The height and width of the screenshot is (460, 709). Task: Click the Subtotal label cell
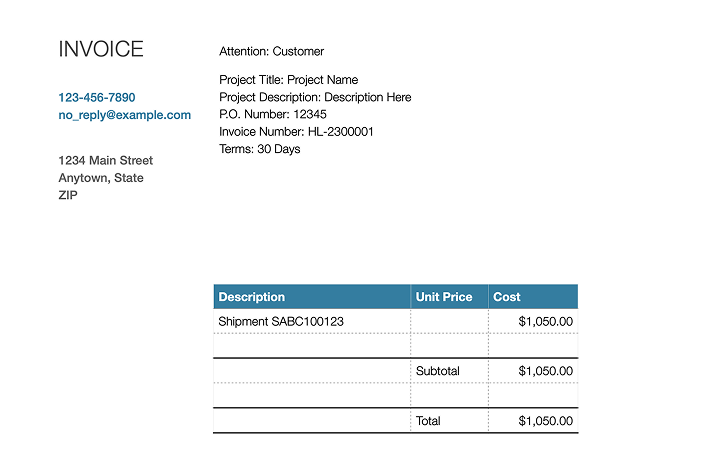tap(438, 371)
